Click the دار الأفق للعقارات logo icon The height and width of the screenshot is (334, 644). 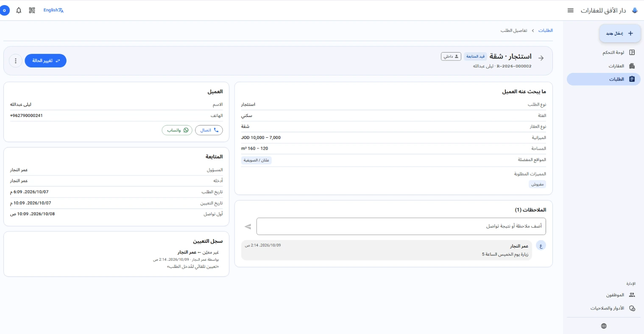tap(635, 10)
